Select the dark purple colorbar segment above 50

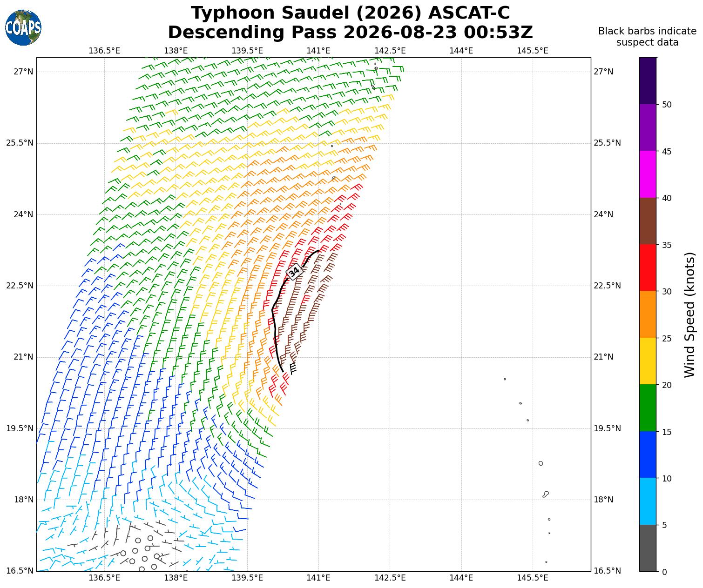click(648, 80)
